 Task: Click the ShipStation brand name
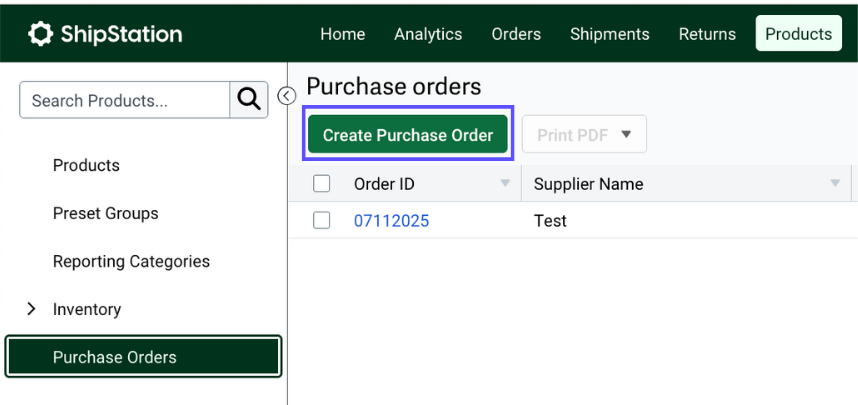[x=121, y=34]
